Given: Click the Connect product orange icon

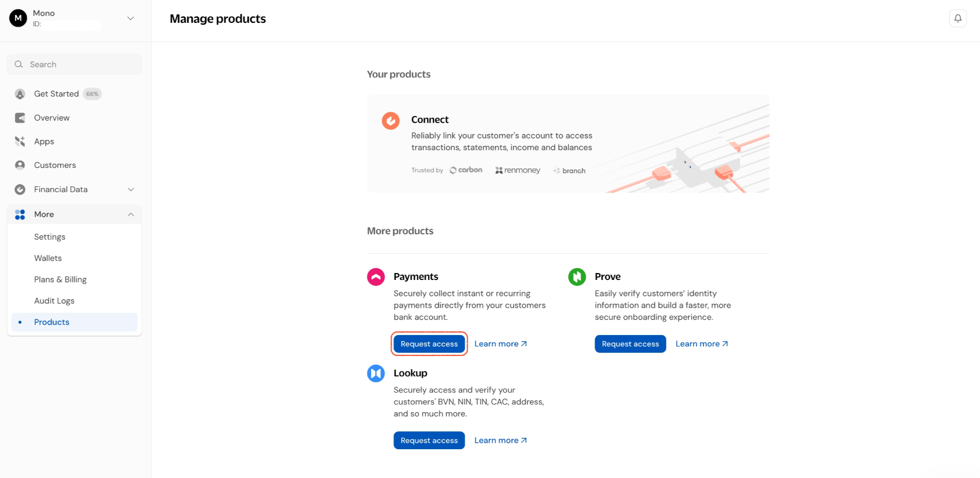Looking at the screenshot, I should click(x=390, y=121).
